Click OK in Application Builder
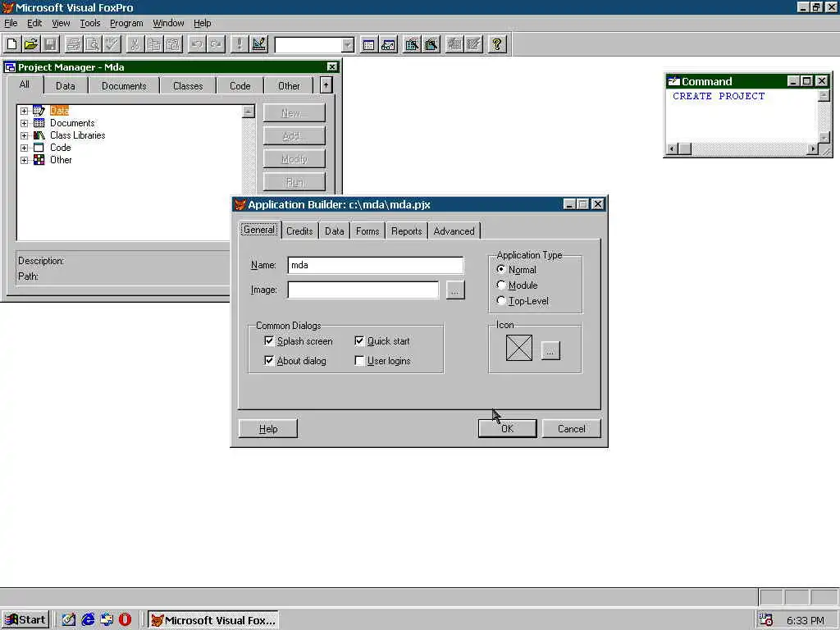Image resolution: width=840 pixels, height=630 pixels. point(507,428)
